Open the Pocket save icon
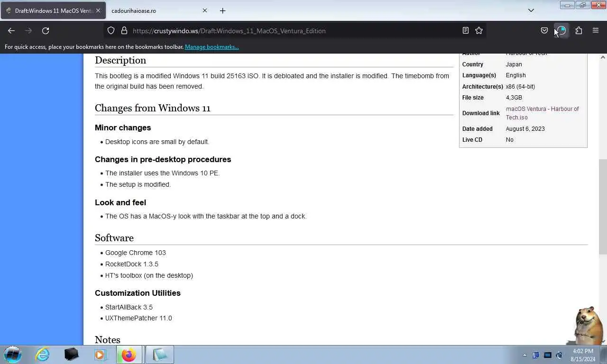This screenshot has width=607, height=364. (544, 31)
